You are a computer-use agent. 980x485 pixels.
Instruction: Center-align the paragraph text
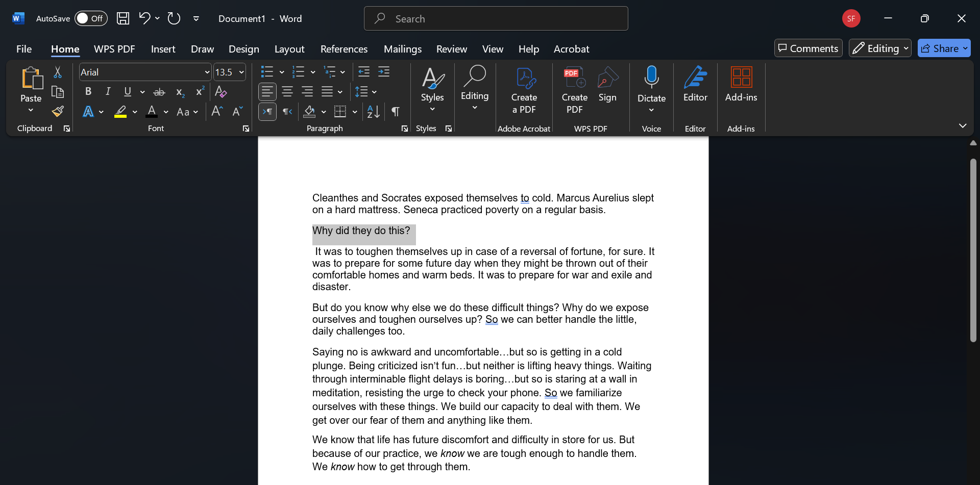pyautogui.click(x=287, y=92)
